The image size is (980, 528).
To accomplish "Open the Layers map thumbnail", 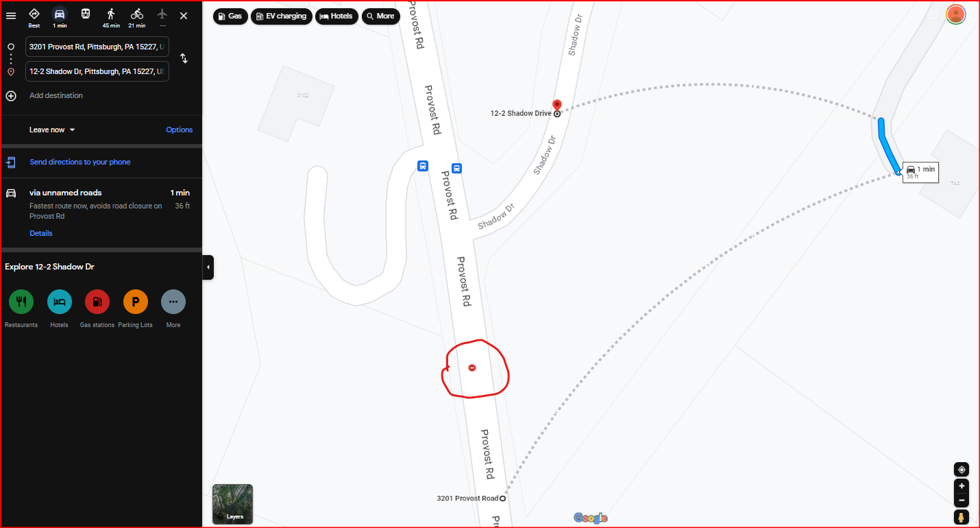I will point(232,504).
